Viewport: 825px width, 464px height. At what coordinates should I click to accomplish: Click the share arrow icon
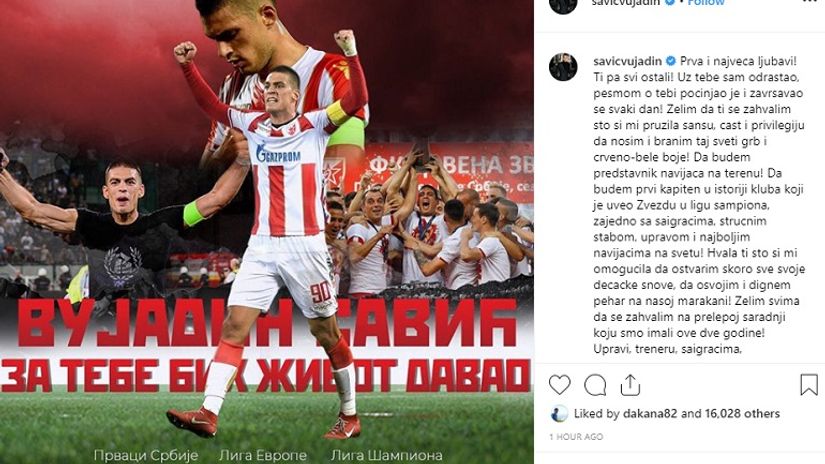pyautogui.click(x=630, y=385)
